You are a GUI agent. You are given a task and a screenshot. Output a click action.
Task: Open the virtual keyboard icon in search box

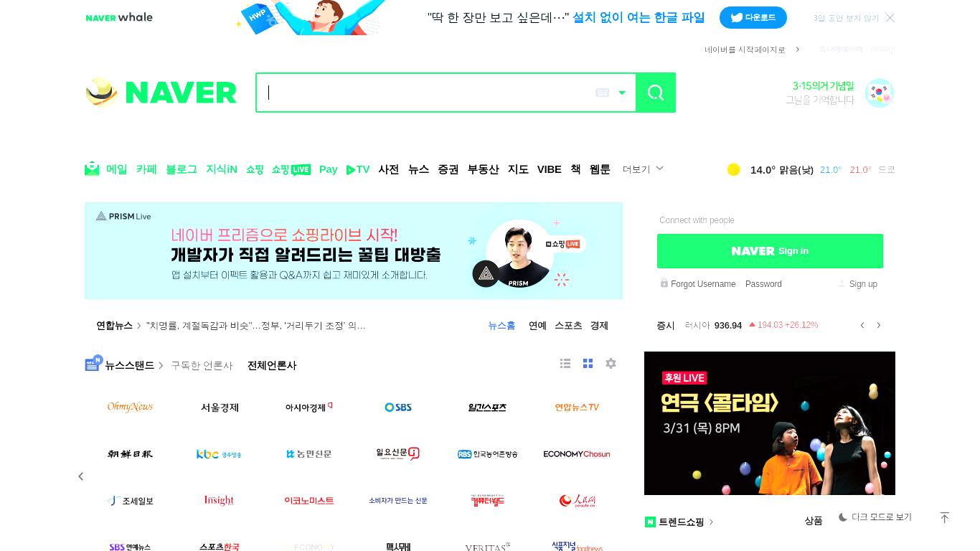coord(603,93)
